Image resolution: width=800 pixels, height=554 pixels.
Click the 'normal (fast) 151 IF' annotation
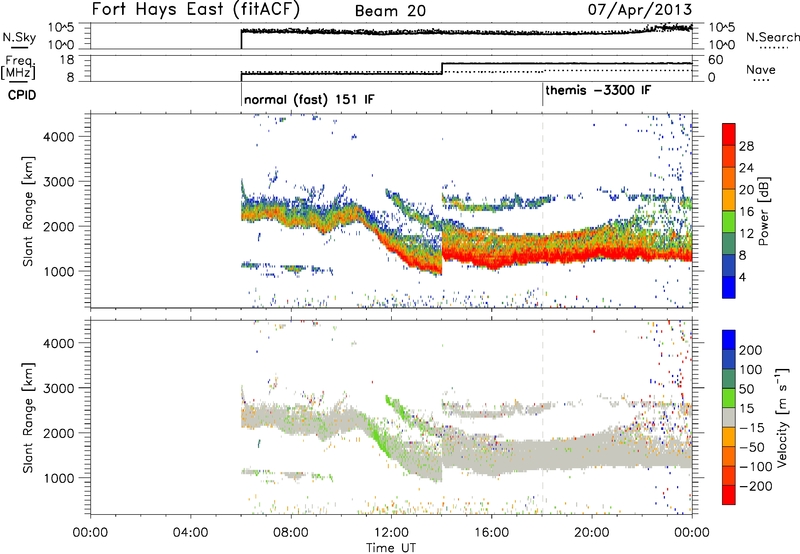coord(309,99)
